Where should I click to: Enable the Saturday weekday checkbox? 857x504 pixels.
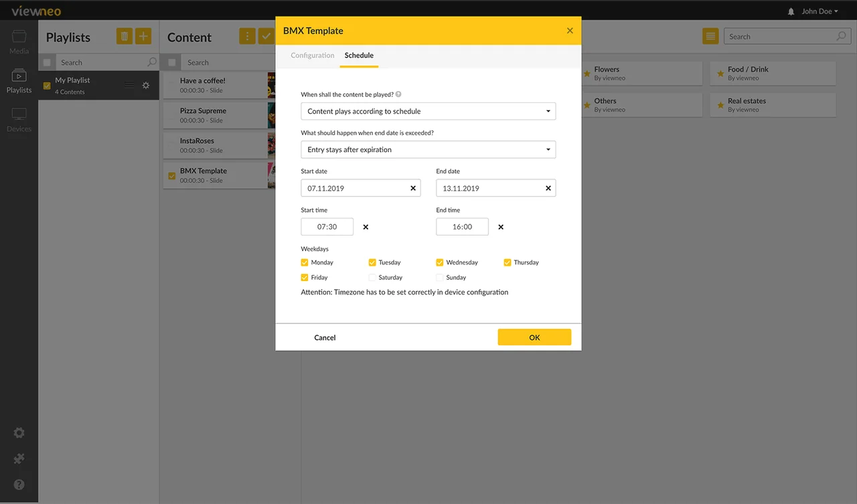[372, 277]
